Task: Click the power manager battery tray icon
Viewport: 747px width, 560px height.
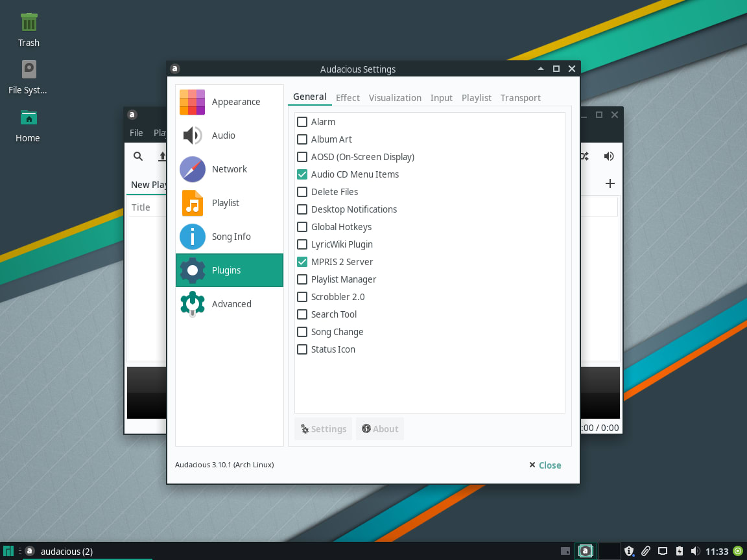Action: pyautogui.click(x=680, y=551)
